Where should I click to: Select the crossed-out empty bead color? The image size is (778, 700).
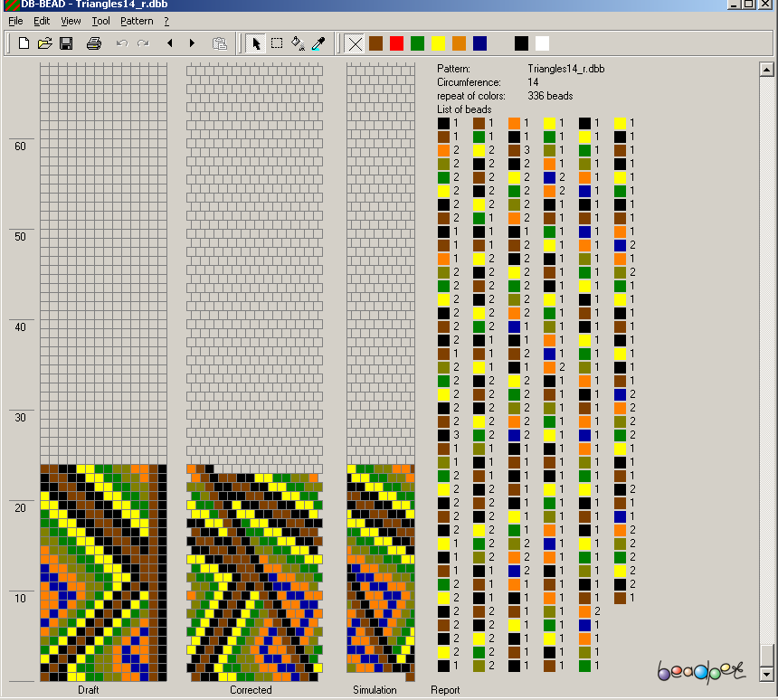tap(355, 43)
